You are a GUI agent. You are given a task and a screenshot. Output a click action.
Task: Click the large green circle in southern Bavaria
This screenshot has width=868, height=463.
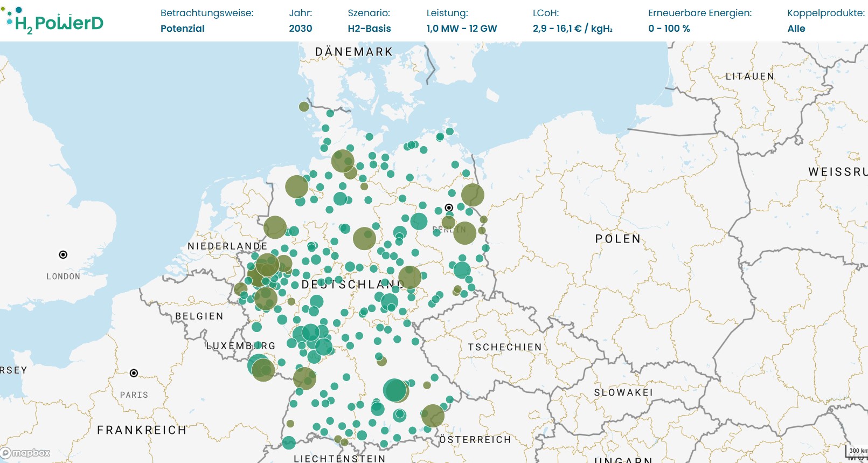[395, 390]
